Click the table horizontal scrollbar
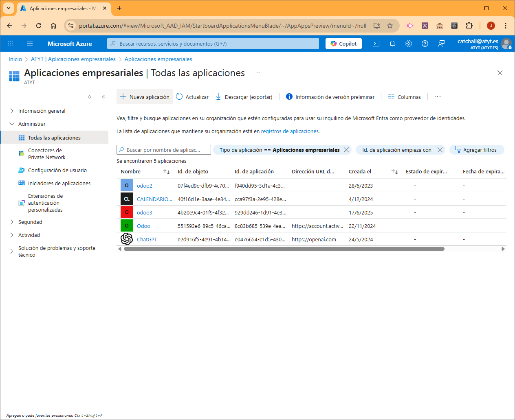Viewport: 515px width, 420px height. tap(284, 249)
